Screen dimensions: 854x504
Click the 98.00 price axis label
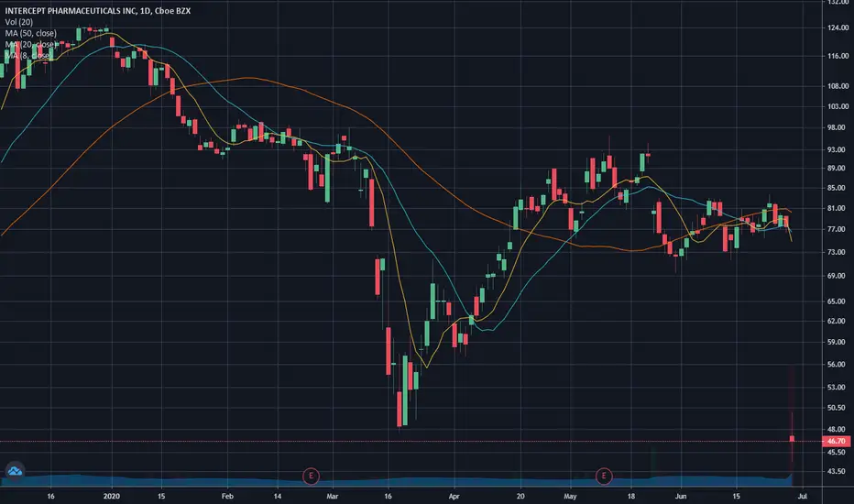[x=836, y=127]
